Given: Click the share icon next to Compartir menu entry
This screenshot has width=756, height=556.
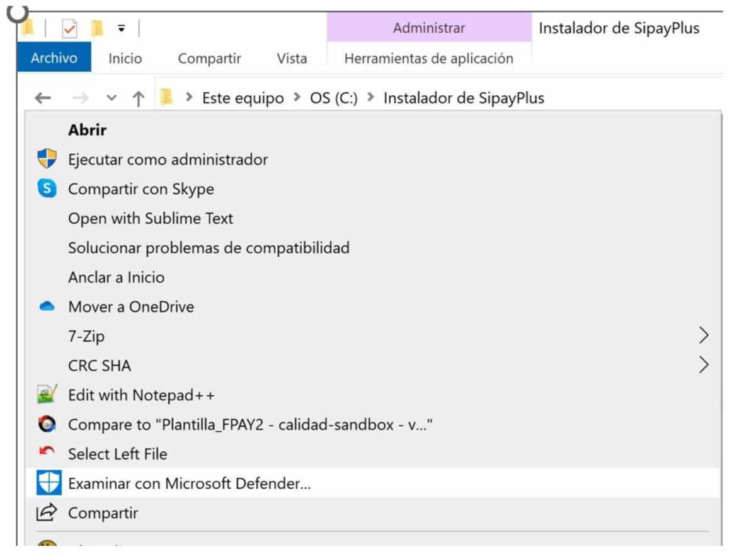Looking at the screenshot, I should pyautogui.click(x=47, y=513).
